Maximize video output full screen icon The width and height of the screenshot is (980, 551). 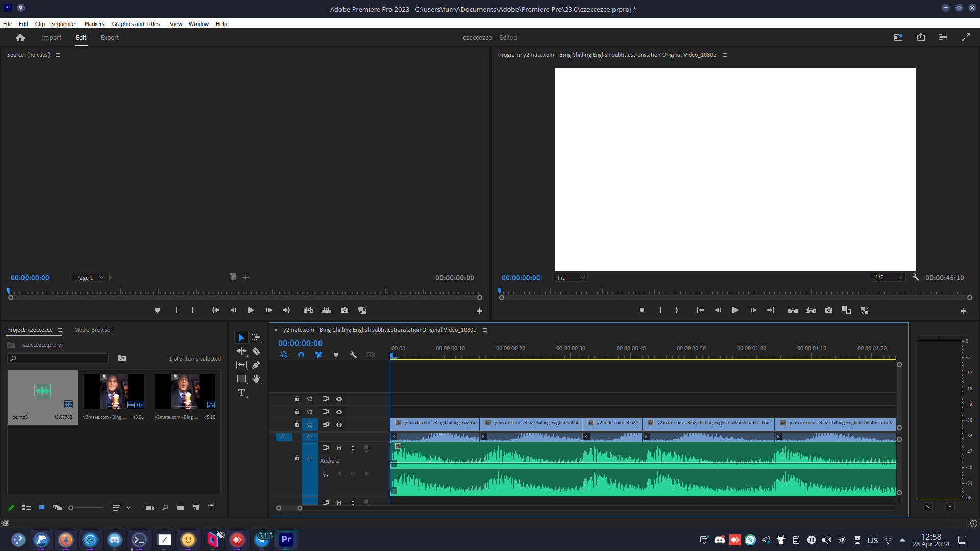point(966,37)
